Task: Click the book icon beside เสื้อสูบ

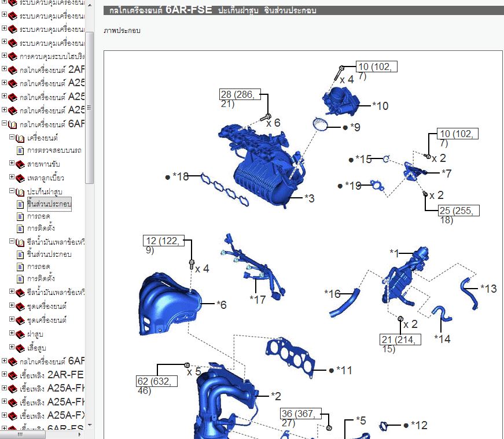Action: coord(21,348)
